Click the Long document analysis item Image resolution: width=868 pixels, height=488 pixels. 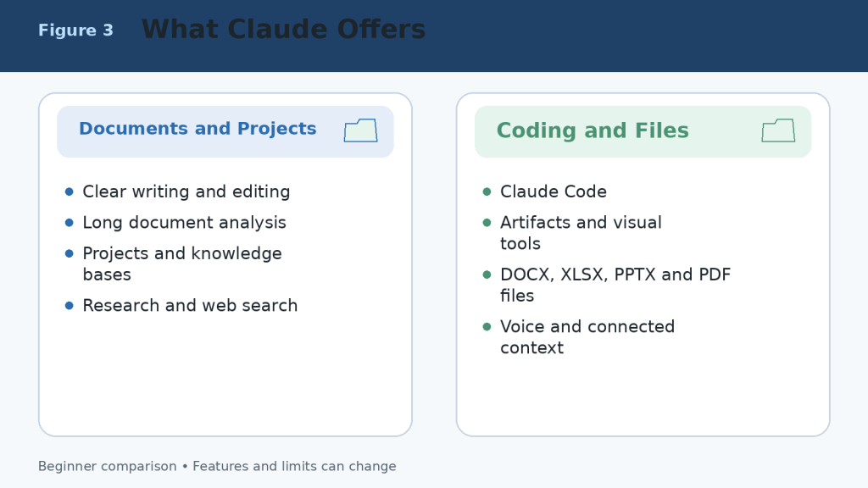pos(184,223)
